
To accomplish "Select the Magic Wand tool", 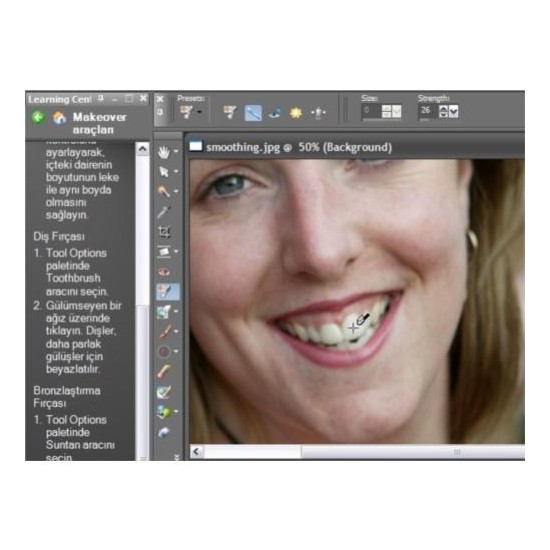I will pyautogui.click(x=163, y=191).
